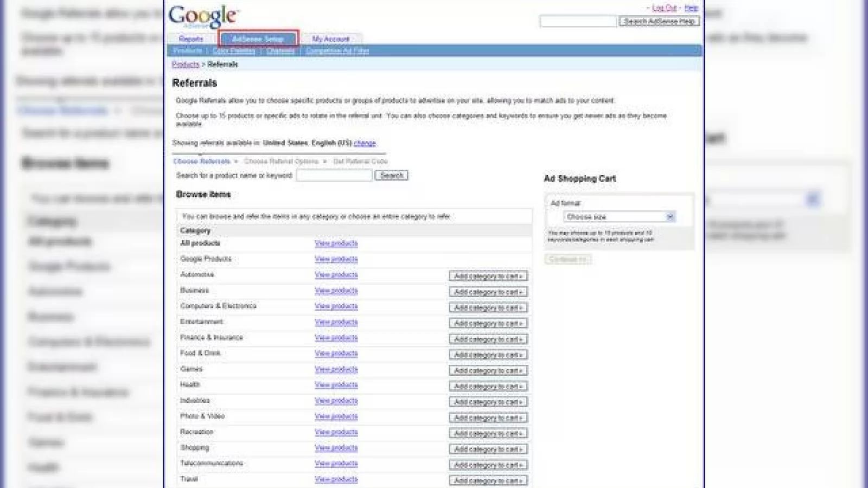
Task: Add Recreation category to cart
Action: (x=488, y=434)
